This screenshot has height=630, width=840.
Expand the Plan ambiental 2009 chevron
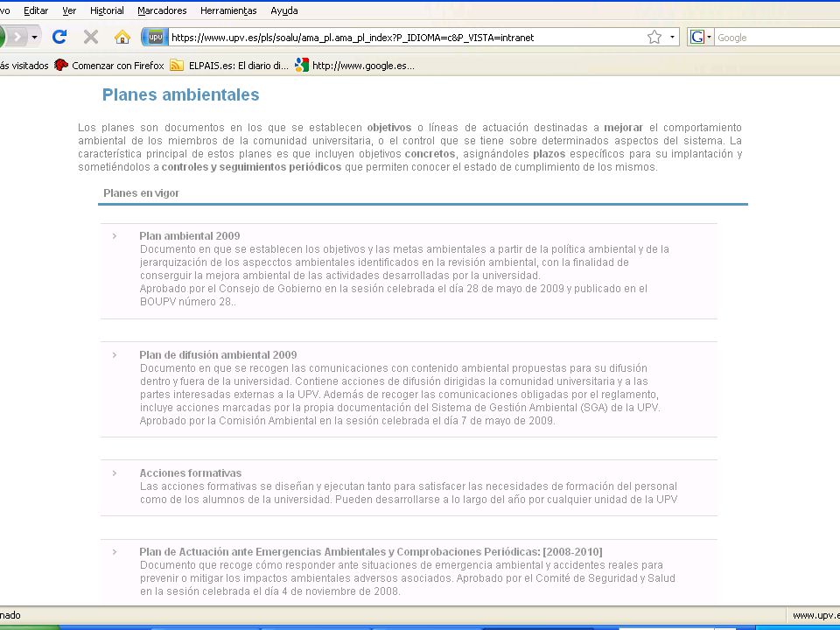(115, 235)
